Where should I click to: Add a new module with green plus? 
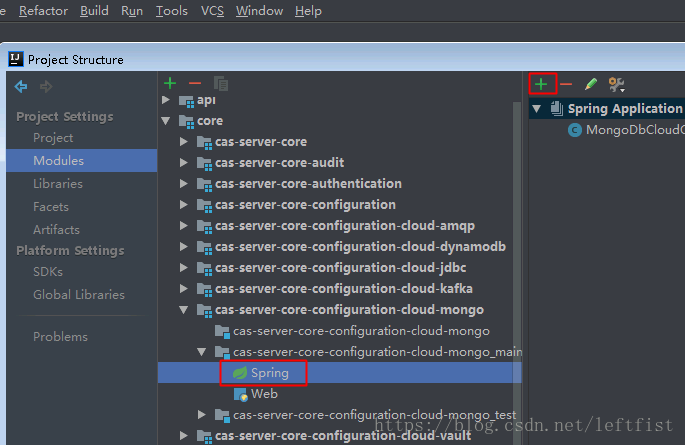point(170,83)
